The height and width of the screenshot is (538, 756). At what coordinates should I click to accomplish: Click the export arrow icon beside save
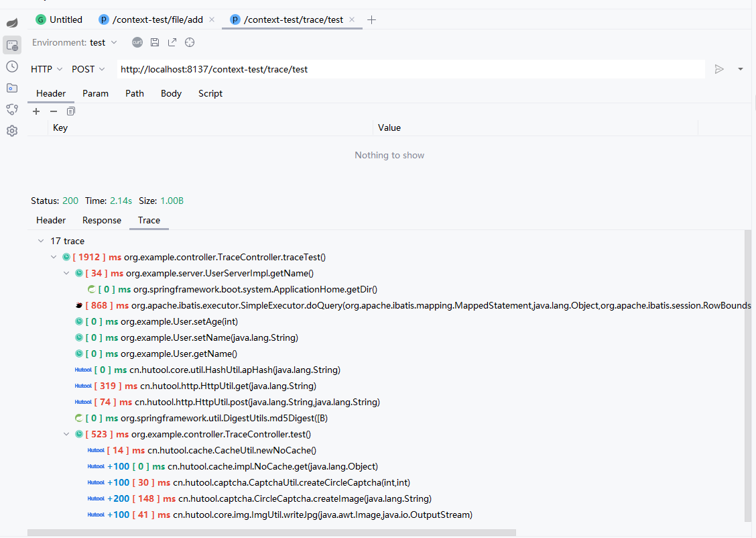(172, 42)
